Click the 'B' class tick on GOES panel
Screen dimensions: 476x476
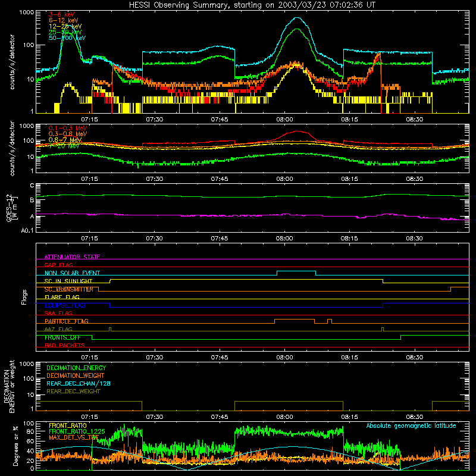pyautogui.click(x=32, y=200)
